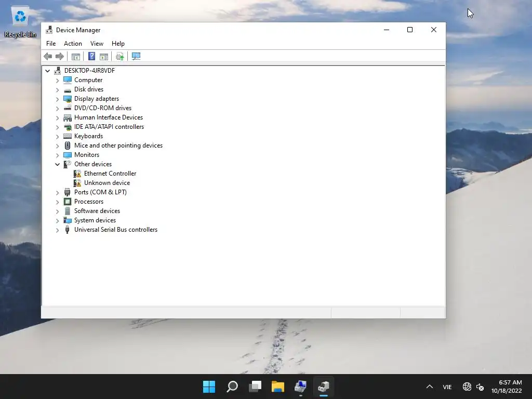The width and height of the screenshot is (532, 399).
Task: Click the network globe tray icon
Action: [467, 387]
